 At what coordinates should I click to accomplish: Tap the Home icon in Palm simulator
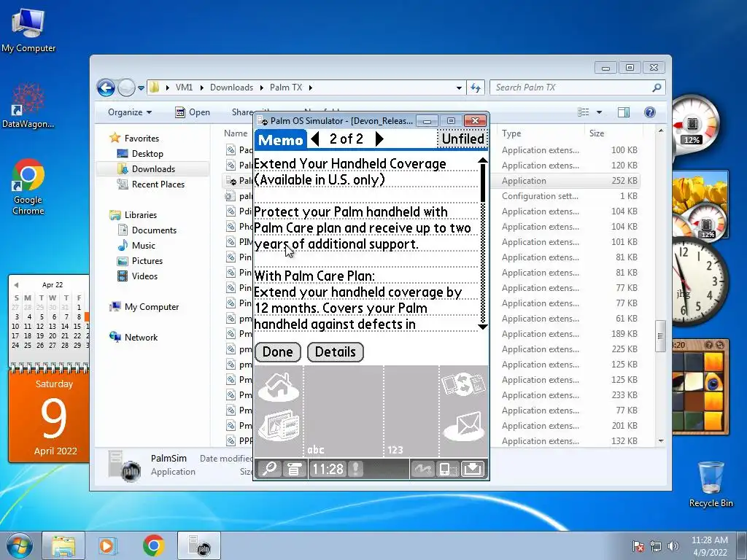point(279,386)
